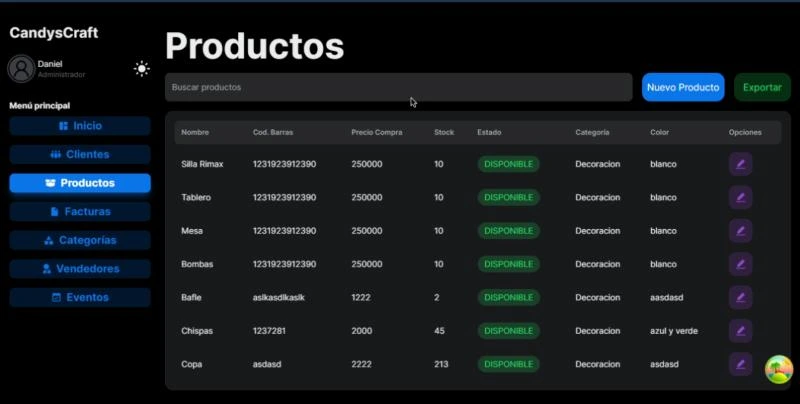The height and width of the screenshot is (404, 800).
Task: Select Productos in the main menu
Action: pyautogui.click(x=80, y=183)
